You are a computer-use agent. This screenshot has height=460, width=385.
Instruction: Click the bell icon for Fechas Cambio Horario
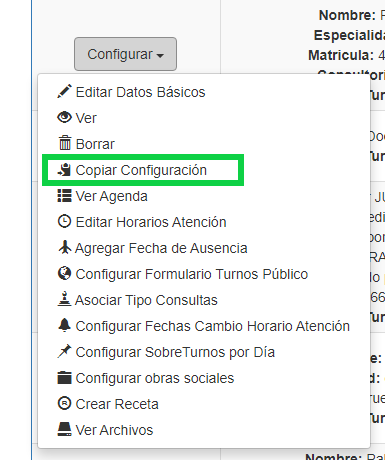(x=64, y=325)
